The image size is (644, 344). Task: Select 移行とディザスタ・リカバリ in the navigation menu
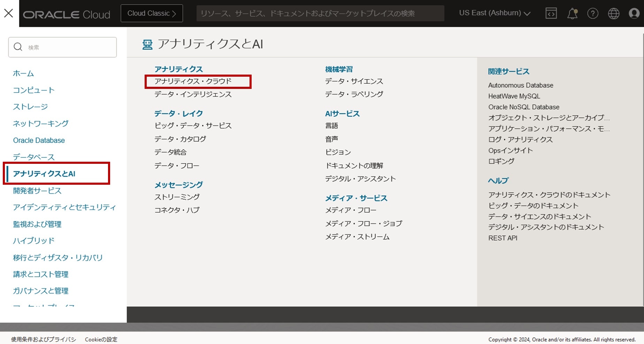pyautogui.click(x=58, y=258)
